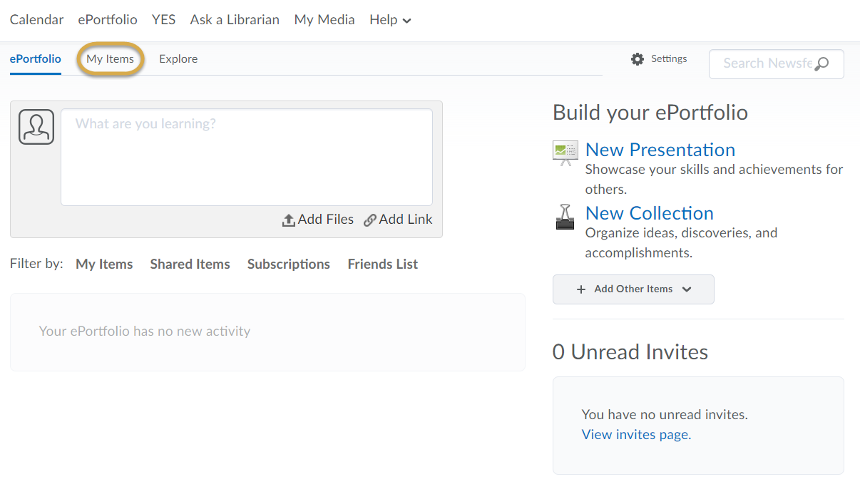Filter newsfeed by Shared Items

[190, 264]
